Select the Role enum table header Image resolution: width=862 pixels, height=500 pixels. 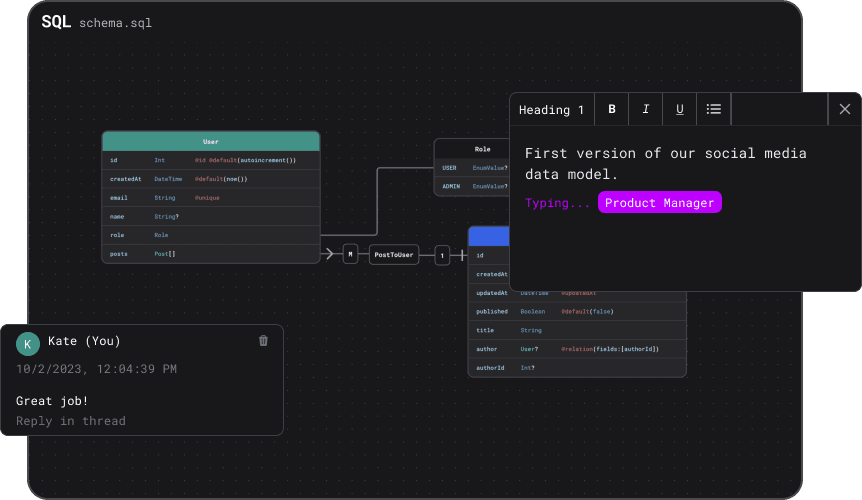(x=482, y=148)
